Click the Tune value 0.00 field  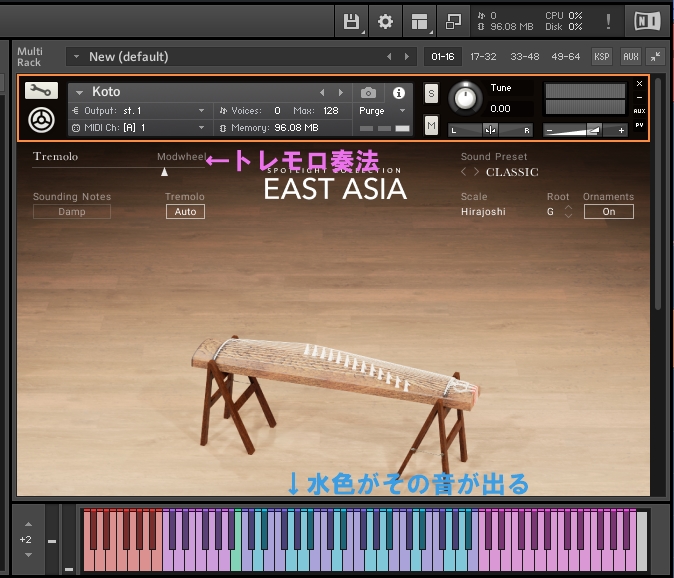pyautogui.click(x=500, y=108)
